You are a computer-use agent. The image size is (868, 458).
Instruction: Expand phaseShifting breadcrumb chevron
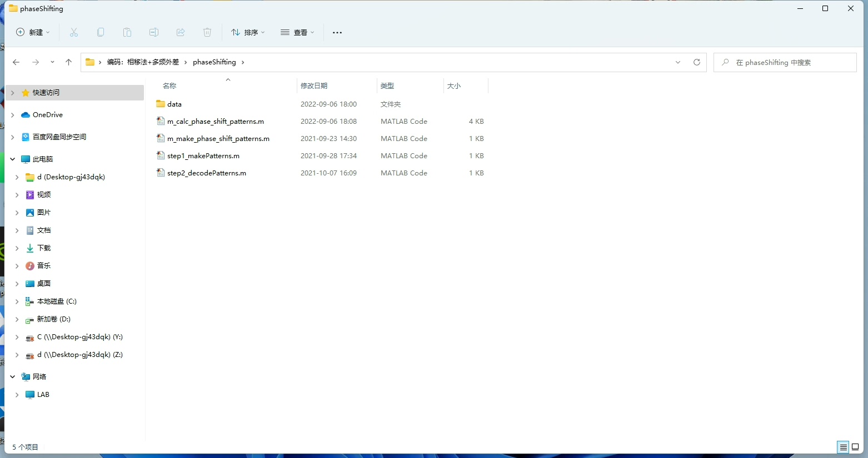pos(243,62)
